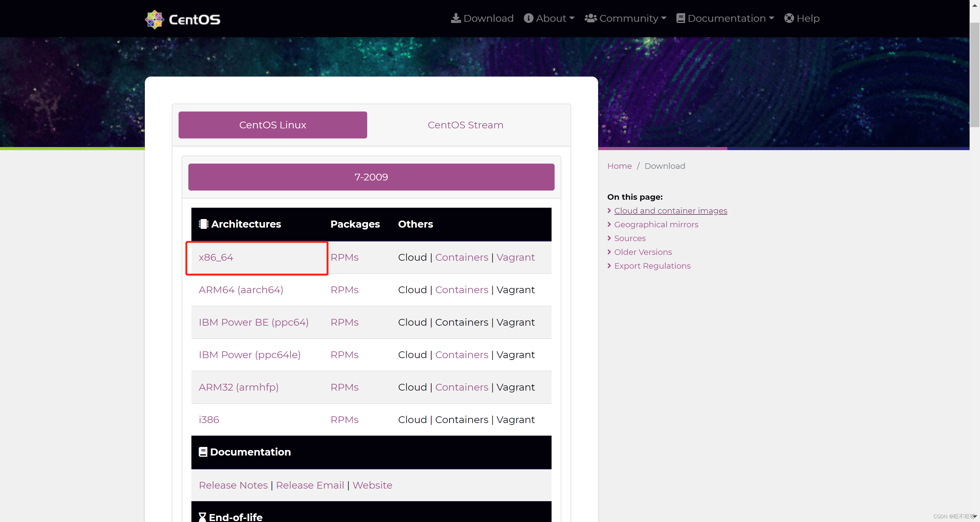This screenshot has height=522, width=980.
Task: Expand the About dropdown menu
Action: pos(549,18)
